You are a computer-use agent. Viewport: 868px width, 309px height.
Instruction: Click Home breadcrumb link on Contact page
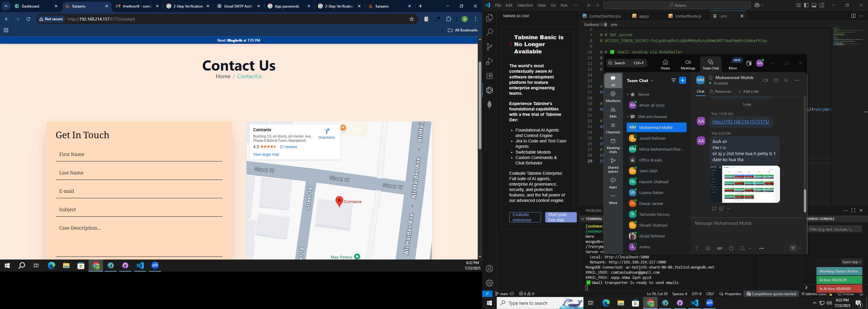pos(223,77)
